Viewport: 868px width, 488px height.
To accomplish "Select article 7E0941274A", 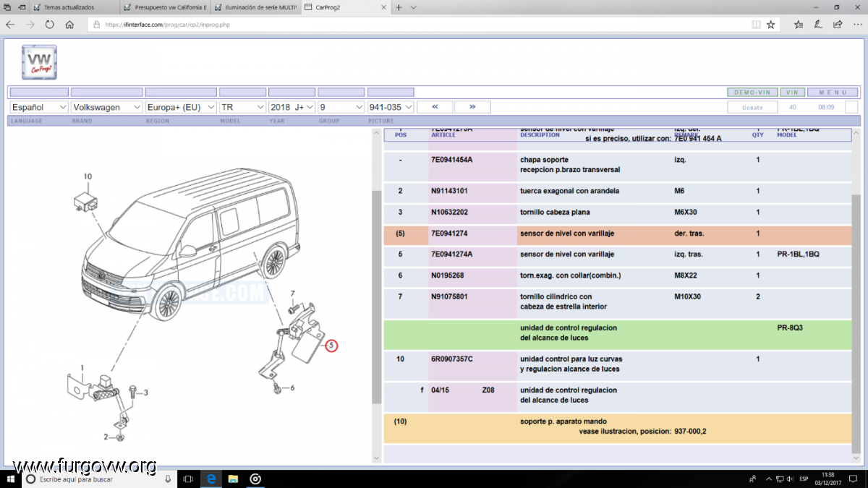I will click(x=452, y=254).
